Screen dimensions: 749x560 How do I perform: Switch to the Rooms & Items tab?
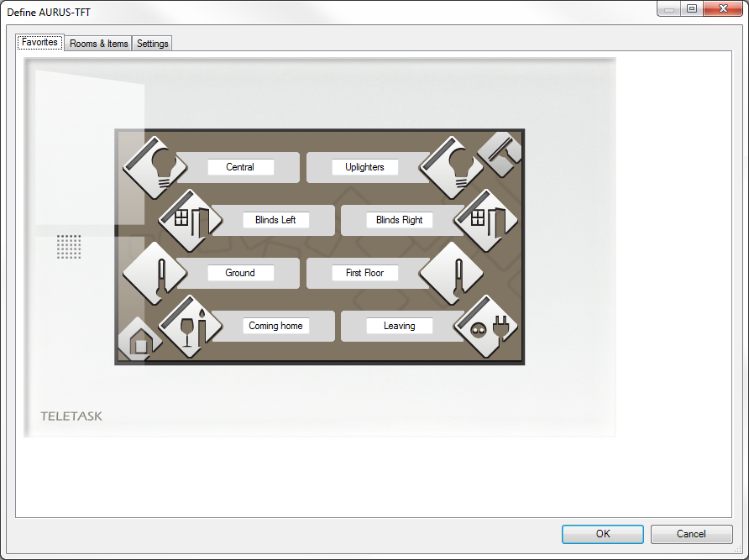98,44
